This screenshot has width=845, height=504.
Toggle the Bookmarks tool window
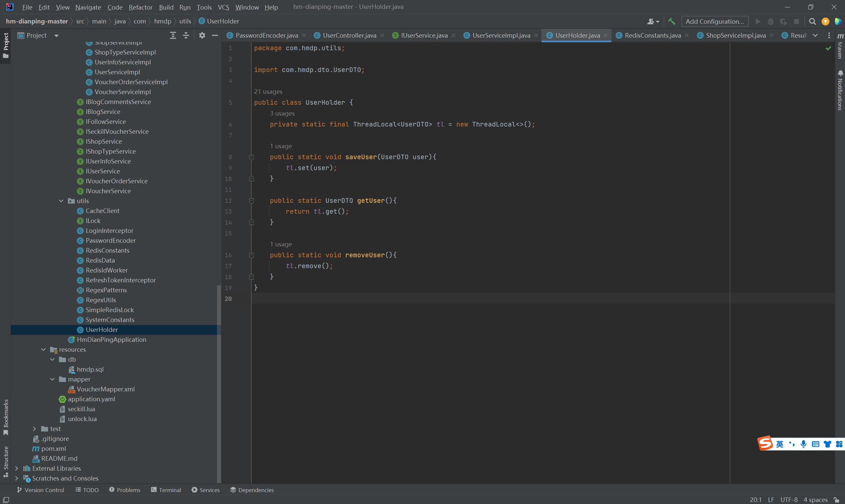pos(6,416)
